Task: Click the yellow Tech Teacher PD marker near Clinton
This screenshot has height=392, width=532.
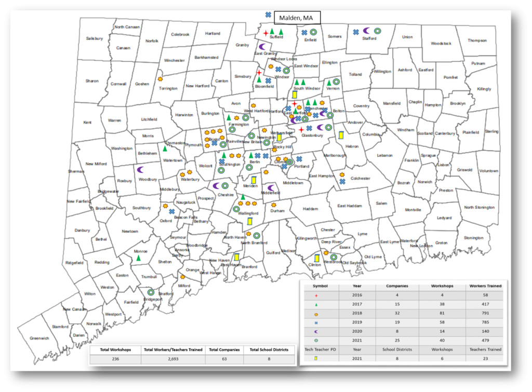Action: 318,258
